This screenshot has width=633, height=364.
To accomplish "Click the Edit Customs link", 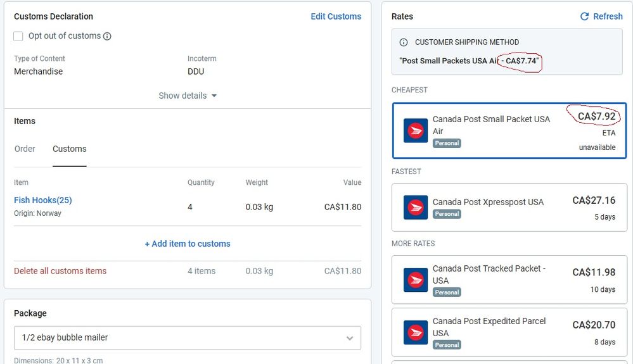I will [336, 16].
